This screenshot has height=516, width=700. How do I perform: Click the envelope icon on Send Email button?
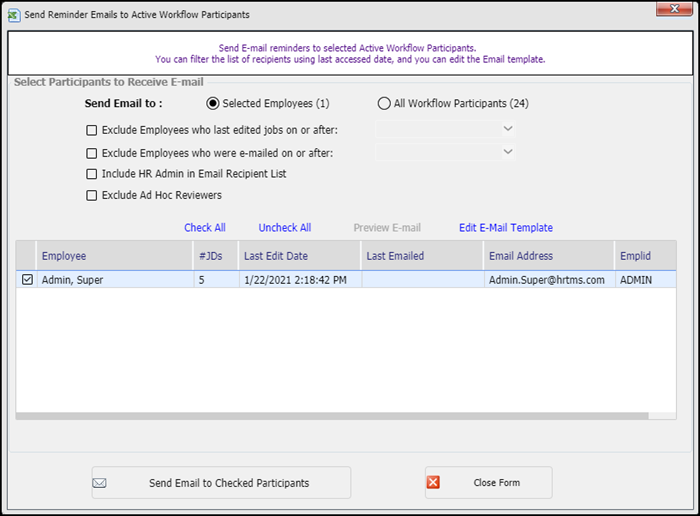pos(99,483)
